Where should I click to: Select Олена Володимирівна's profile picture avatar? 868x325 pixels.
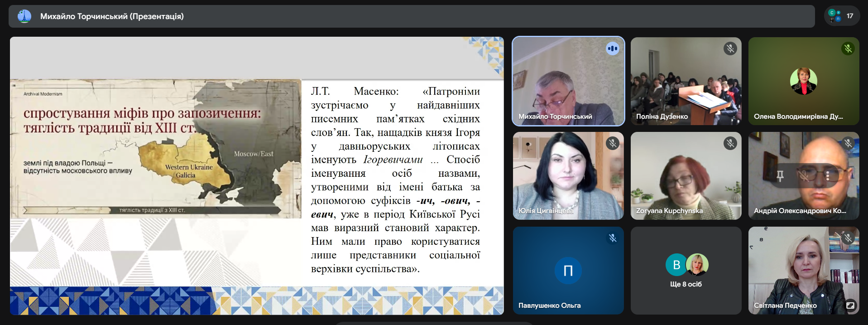point(803,81)
